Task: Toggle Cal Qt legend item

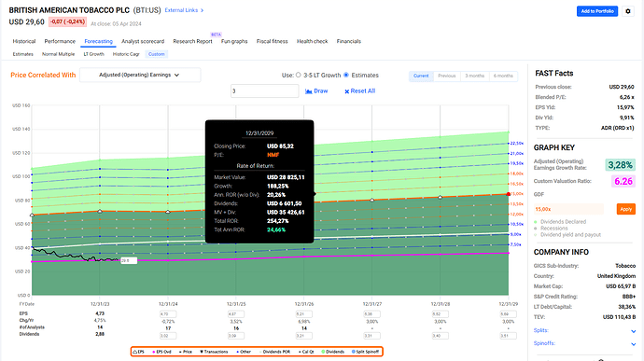Action: 306,352
